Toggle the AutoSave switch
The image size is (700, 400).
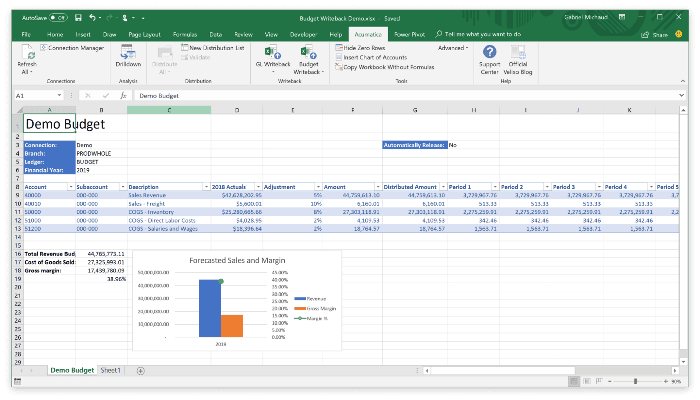[58, 18]
